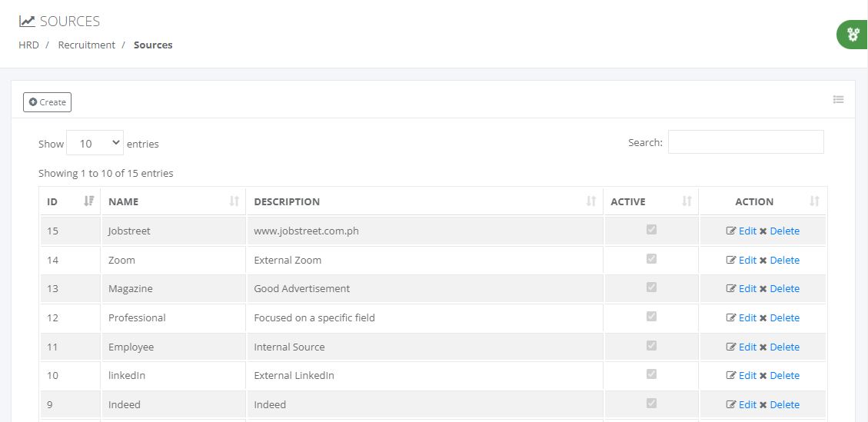868x422 pixels.
Task: Click the sort icon in Description column
Action: pyautogui.click(x=590, y=201)
